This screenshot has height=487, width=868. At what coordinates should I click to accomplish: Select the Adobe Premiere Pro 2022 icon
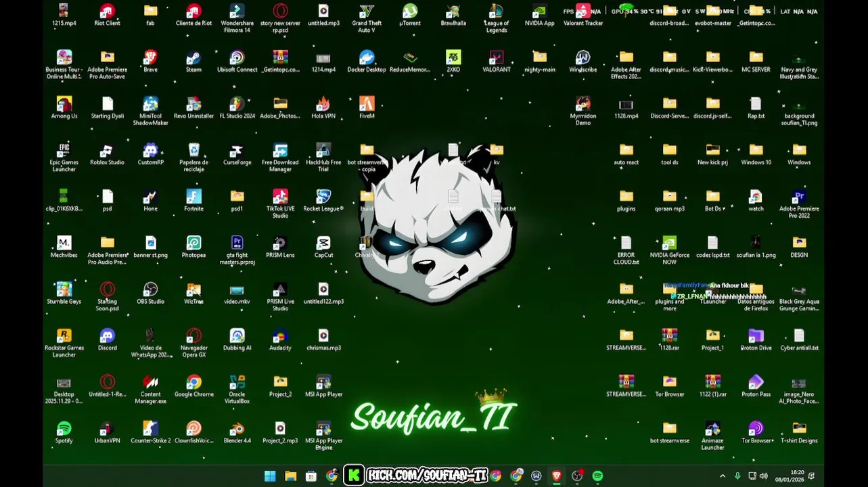(799, 204)
